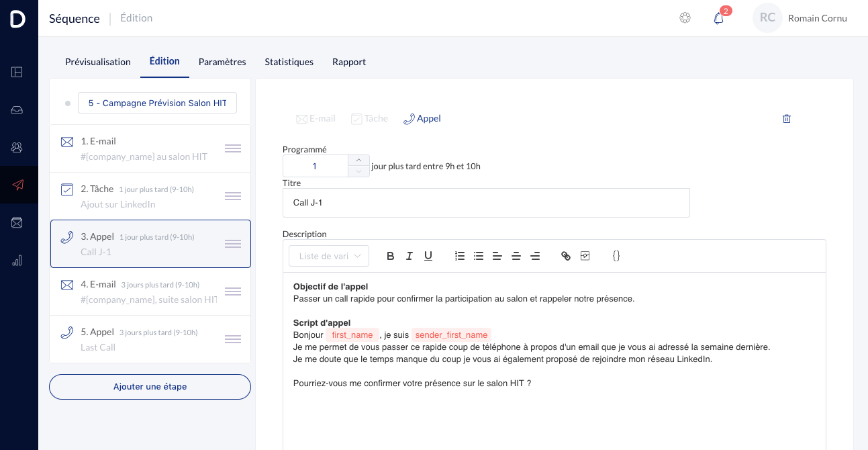Screen dimensions: 868x450
Task: Switch to the Prévisualisation tab
Action: [98, 62]
